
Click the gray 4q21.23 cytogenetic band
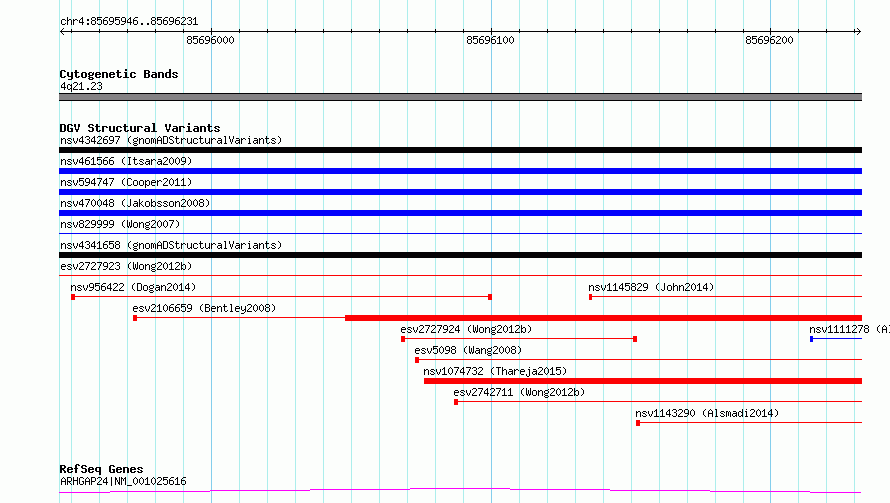(460, 97)
